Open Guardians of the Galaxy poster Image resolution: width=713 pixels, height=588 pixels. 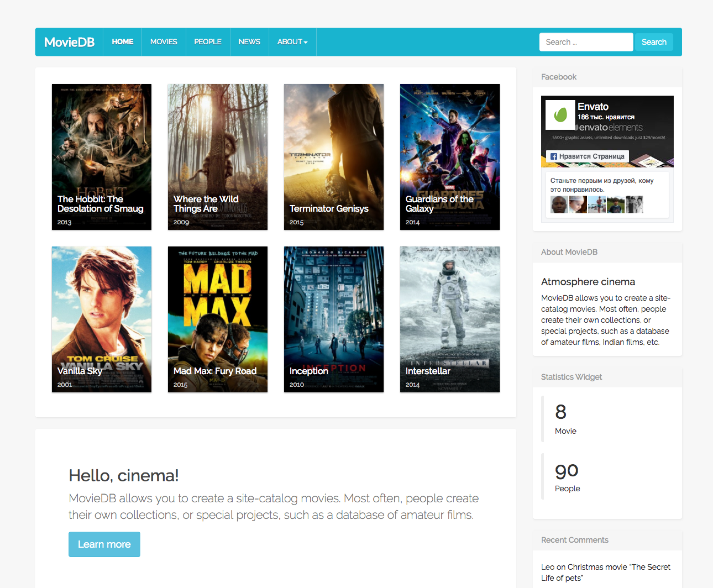[x=450, y=157]
